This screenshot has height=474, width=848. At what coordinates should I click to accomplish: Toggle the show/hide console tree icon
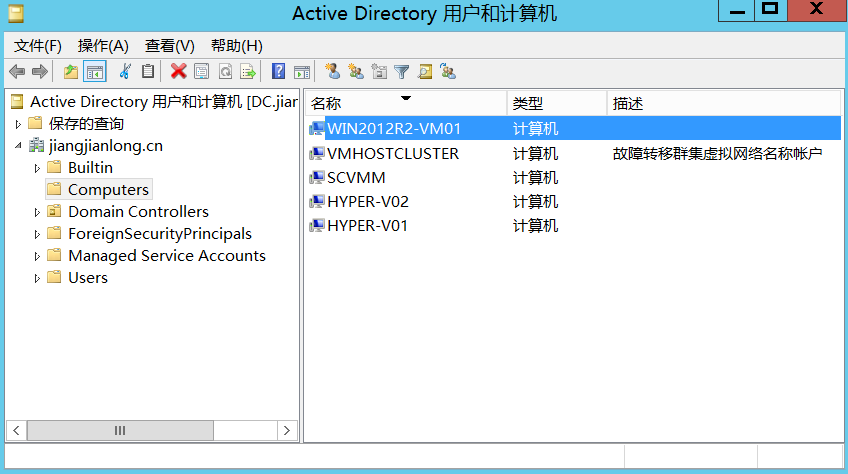pyautogui.click(x=95, y=71)
